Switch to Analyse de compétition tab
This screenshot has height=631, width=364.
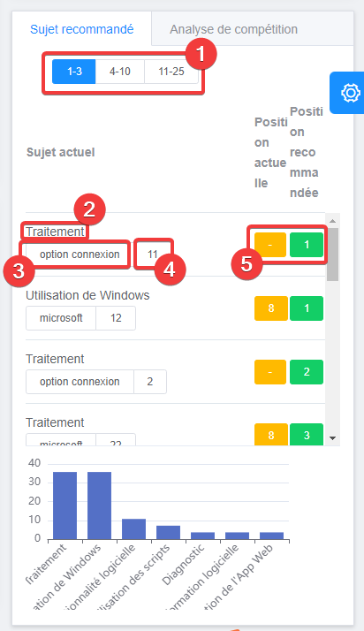coord(233,29)
